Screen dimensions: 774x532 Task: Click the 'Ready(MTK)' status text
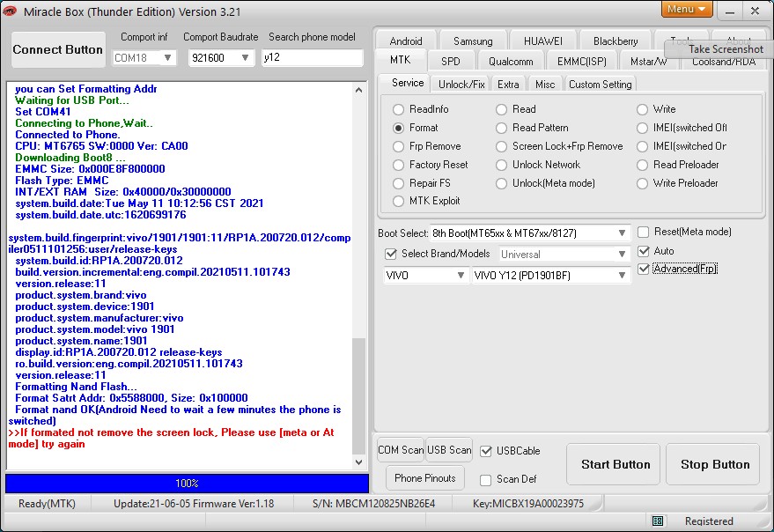click(47, 504)
